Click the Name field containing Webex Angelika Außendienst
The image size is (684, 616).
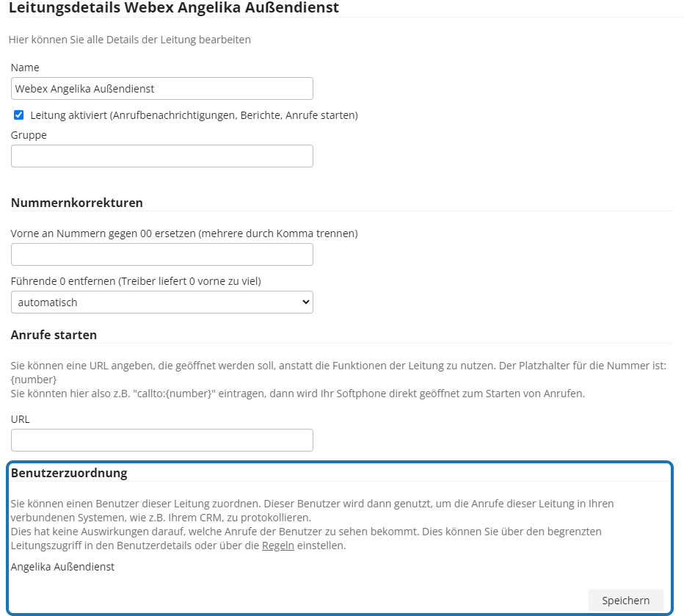[162, 89]
